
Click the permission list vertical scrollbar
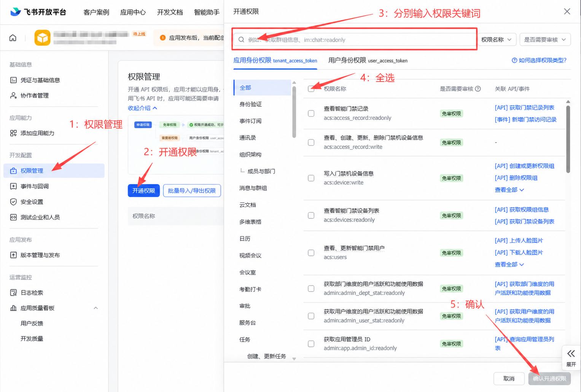pyautogui.click(x=568, y=139)
